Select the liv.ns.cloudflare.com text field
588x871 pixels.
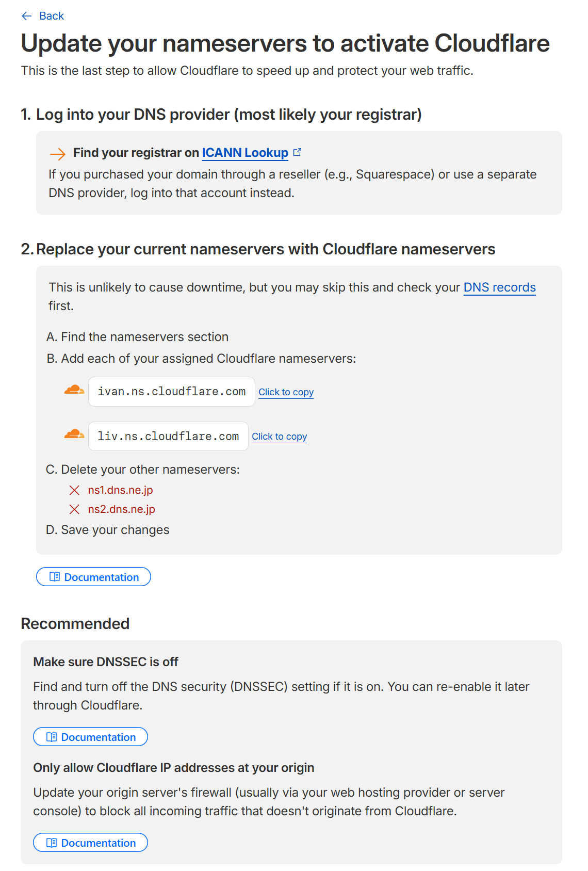click(x=168, y=436)
